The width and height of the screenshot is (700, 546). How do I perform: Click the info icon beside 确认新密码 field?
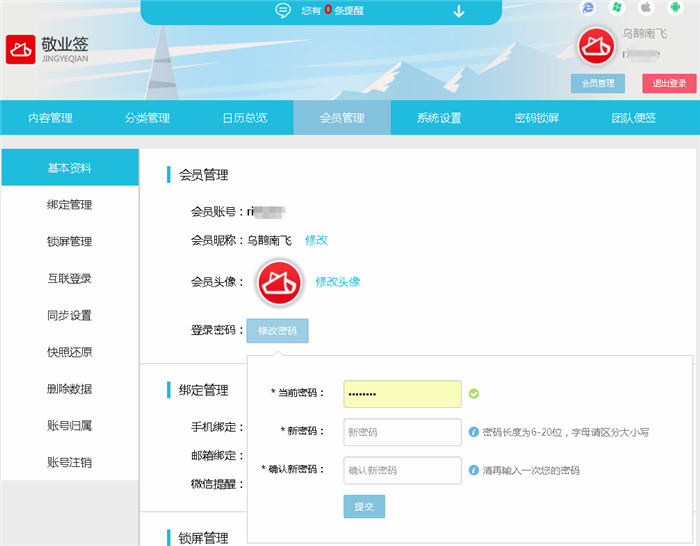[x=473, y=470]
